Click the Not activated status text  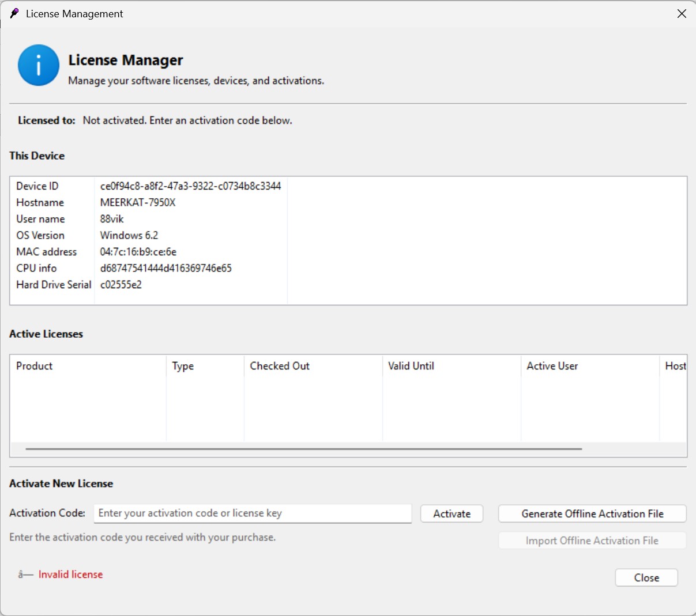click(x=187, y=120)
